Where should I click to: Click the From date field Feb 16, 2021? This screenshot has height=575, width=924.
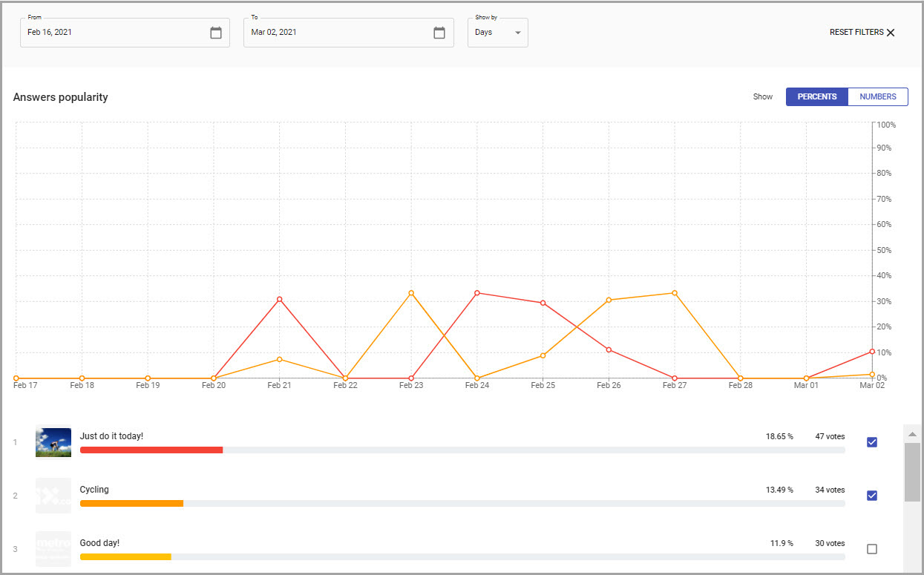click(125, 33)
